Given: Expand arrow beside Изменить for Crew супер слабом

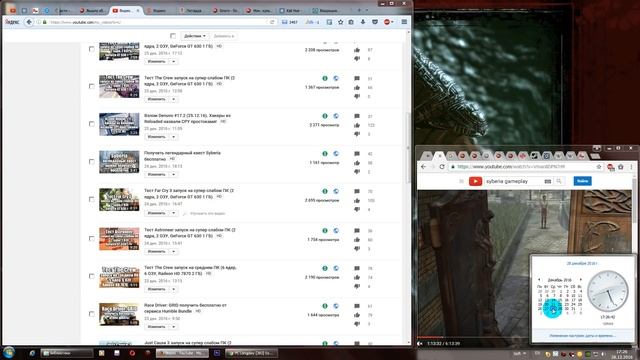Looking at the screenshot, I should pos(173,99).
